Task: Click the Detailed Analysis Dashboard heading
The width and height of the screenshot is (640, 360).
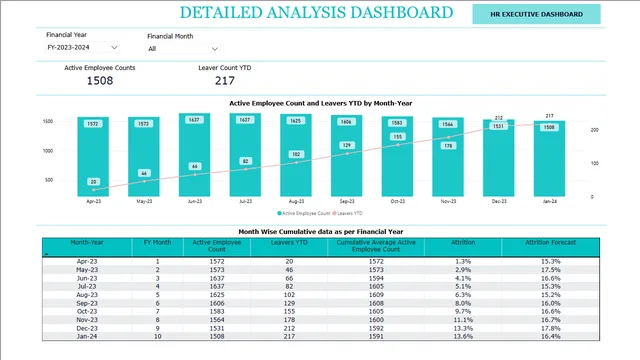Action: tap(316, 12)
